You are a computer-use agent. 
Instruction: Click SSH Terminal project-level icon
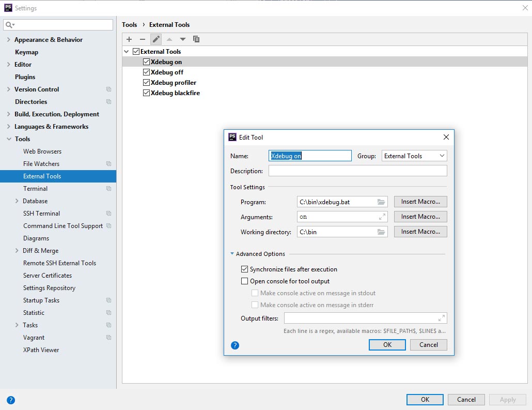coord(108,214)
